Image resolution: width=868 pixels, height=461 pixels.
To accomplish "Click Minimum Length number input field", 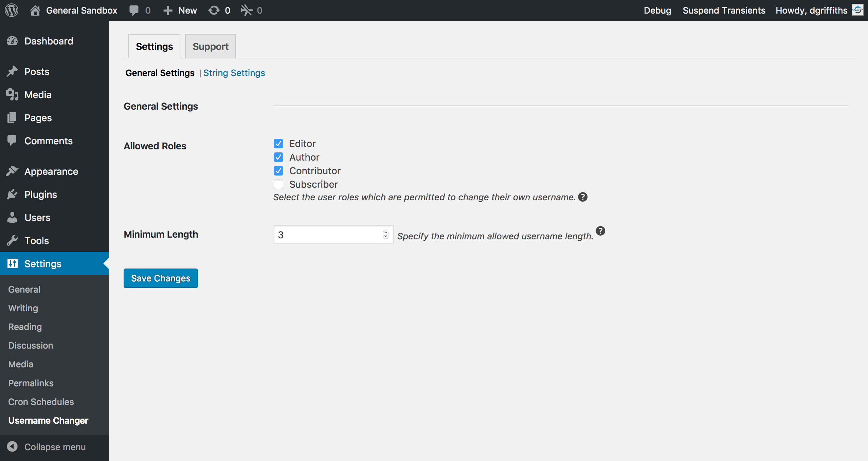I will tap(332, 234).
